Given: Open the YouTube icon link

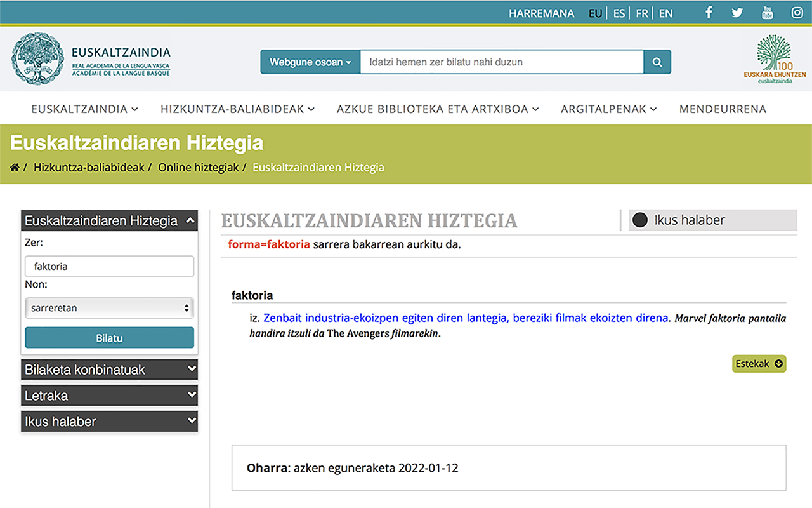Looking at the screenshot, I should point(768,13).
